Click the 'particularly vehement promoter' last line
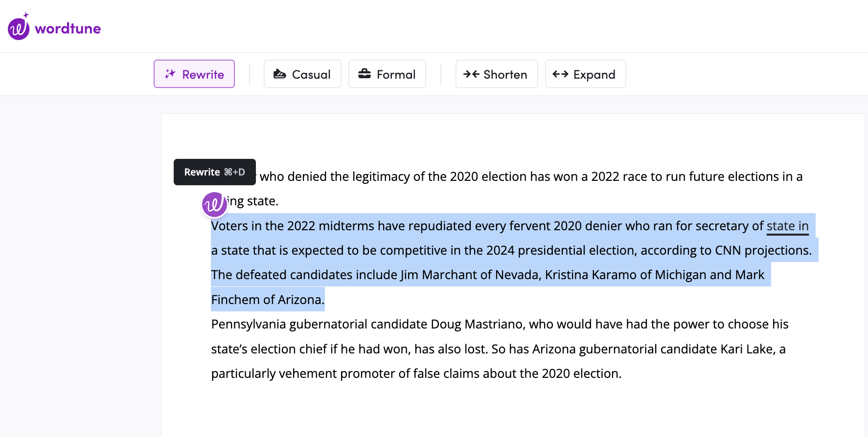 [416, 374]
